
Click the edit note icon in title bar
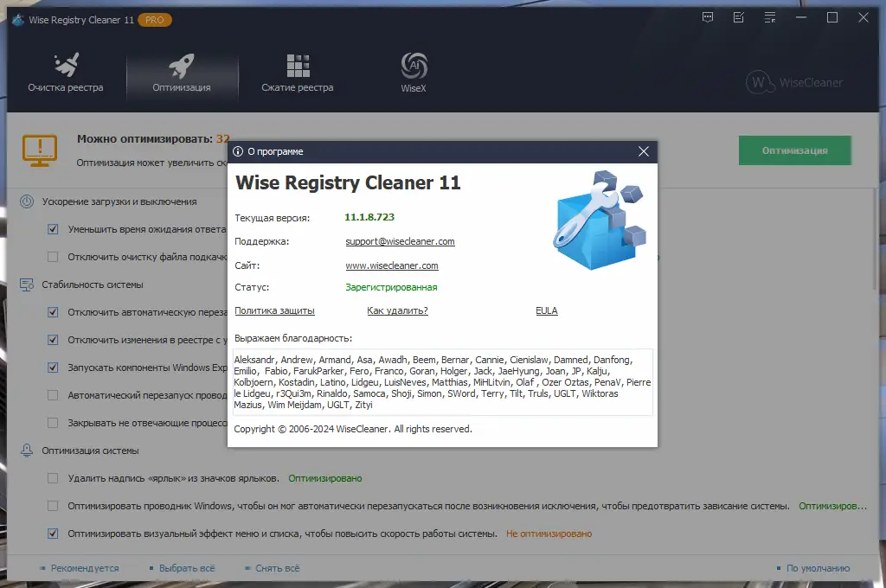coord(739,17)
